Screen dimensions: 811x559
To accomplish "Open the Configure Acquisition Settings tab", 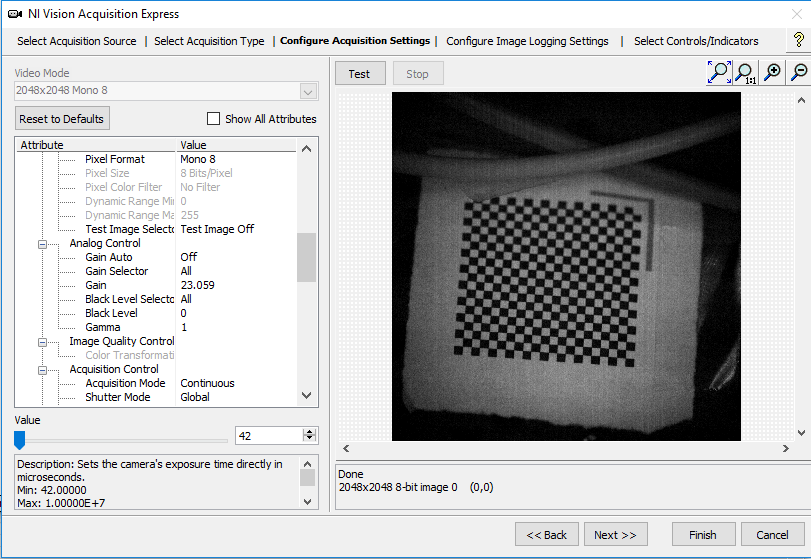I will click(x=355, y=41).
